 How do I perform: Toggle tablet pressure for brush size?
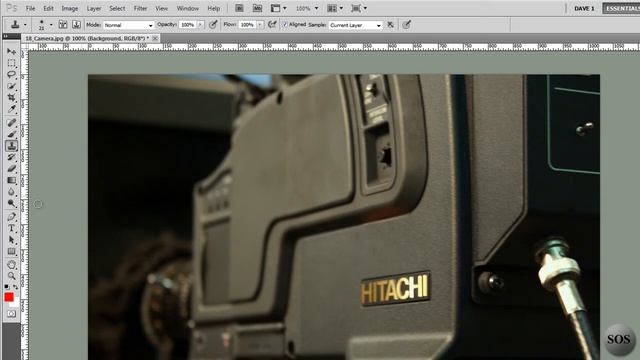[x=406, y=25]
